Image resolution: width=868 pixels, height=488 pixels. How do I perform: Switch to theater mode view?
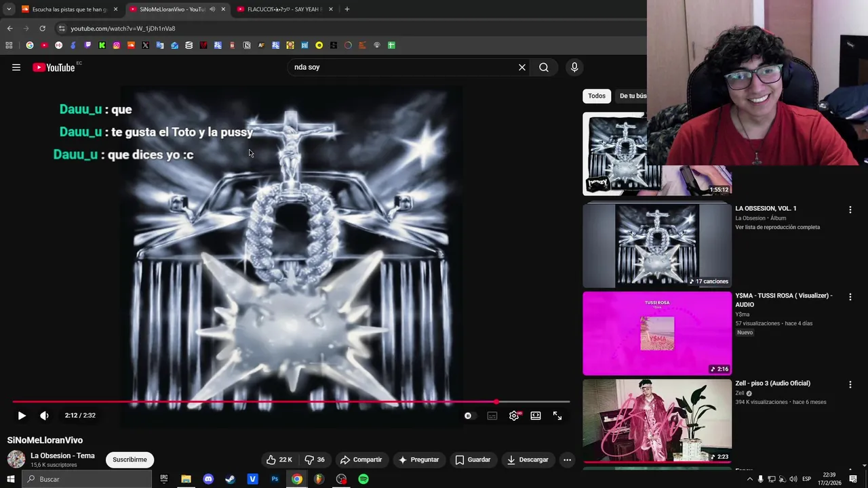[x=536, y=415]
